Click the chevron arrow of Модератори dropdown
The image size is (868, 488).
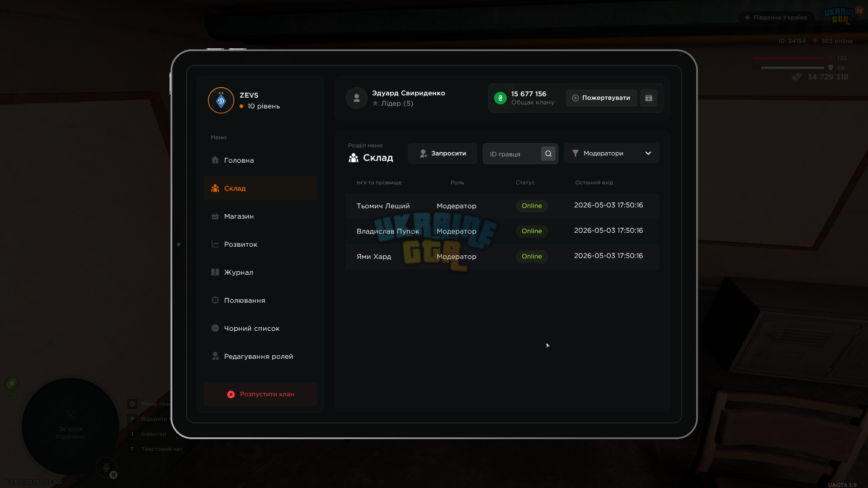click(648, 154)
